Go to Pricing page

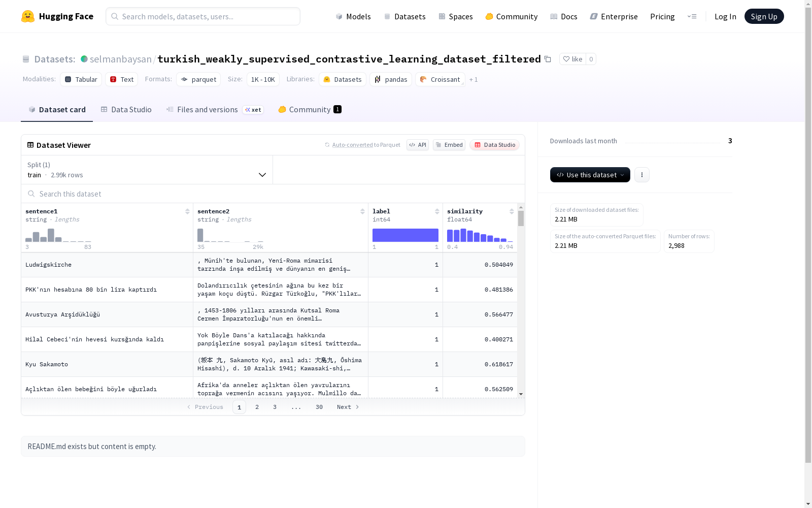click(662, 16)
